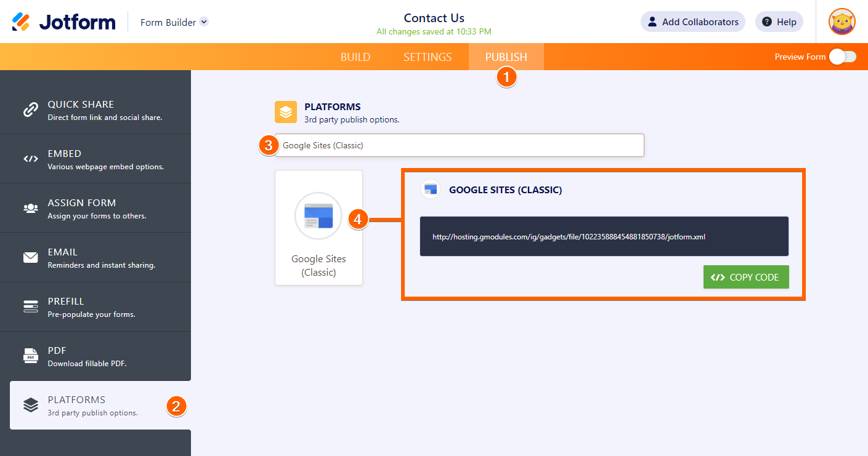Click the "GOOGLE SITES (CLASSIC)" panel heading
868x456 pixels.
pos(506,190)
